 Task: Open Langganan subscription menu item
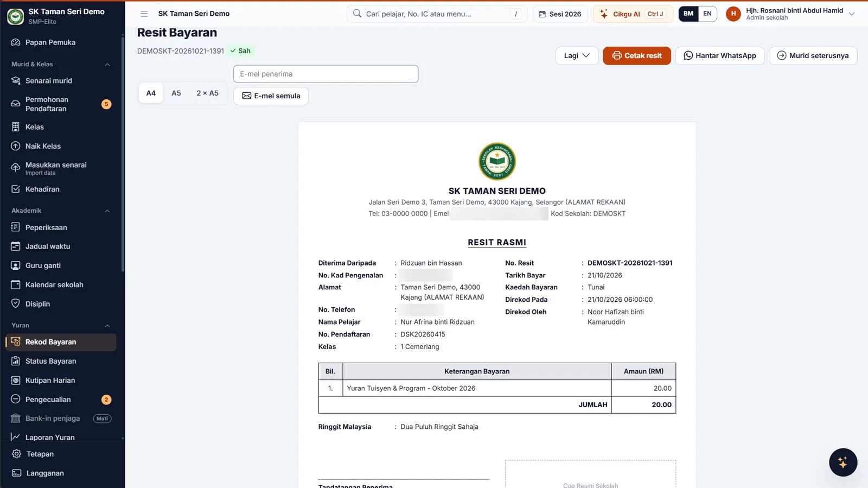[x=61, y=473]
